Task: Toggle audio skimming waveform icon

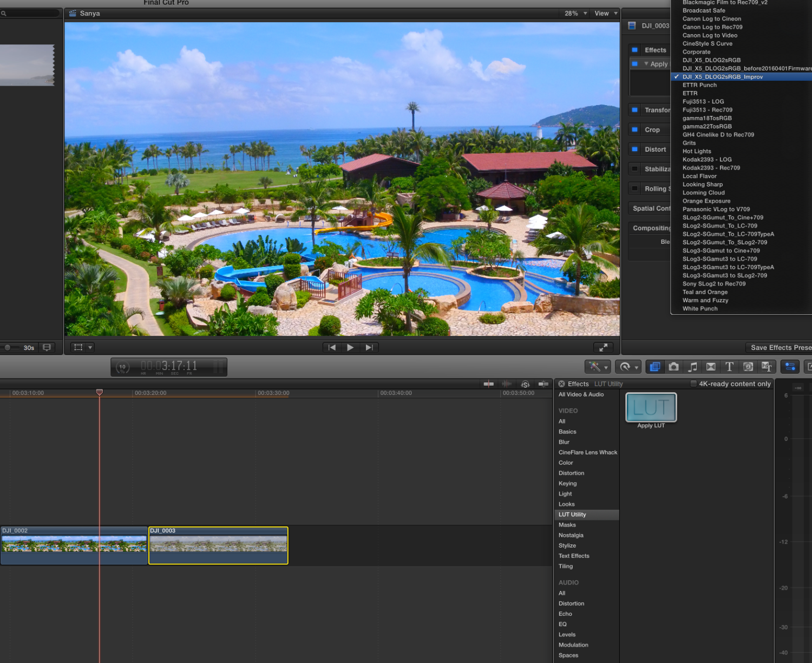Action: click(x=507, y=383)
